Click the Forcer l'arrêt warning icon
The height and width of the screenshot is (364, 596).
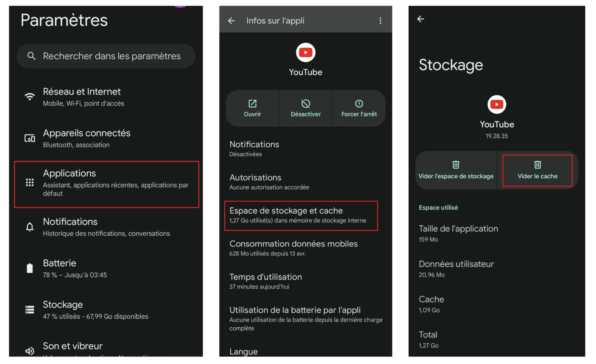[359, 104]
